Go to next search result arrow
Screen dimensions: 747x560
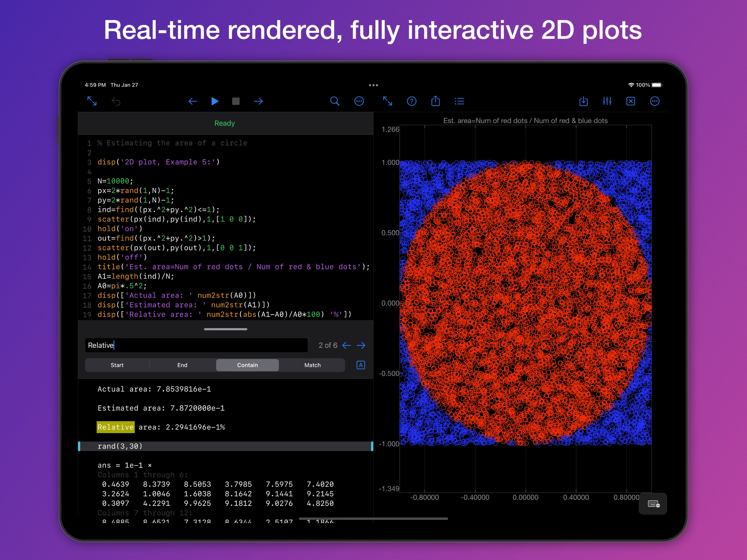click(x=361, y=346)
